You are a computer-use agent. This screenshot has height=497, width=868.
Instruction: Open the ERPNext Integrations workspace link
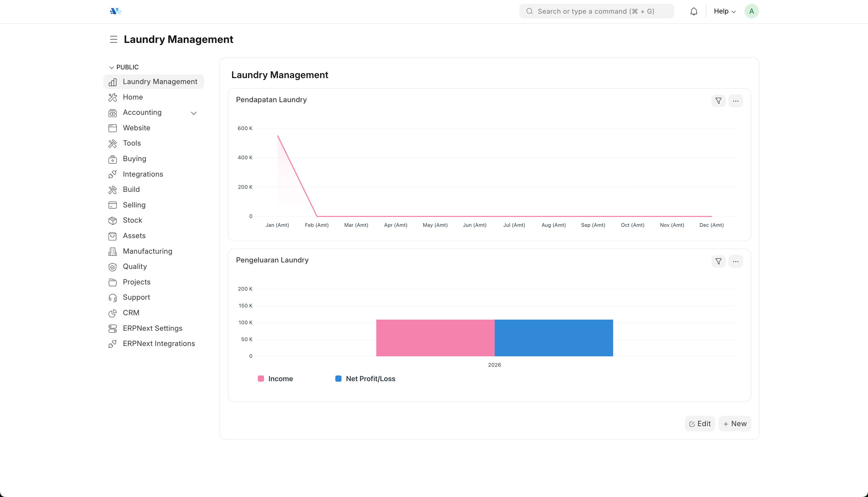[x=153, y=343]
